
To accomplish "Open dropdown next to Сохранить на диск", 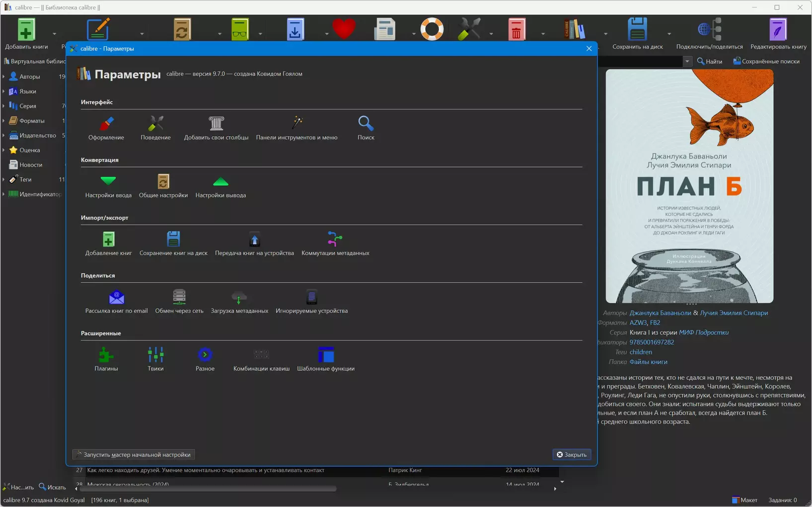I will tap(669, 34).
